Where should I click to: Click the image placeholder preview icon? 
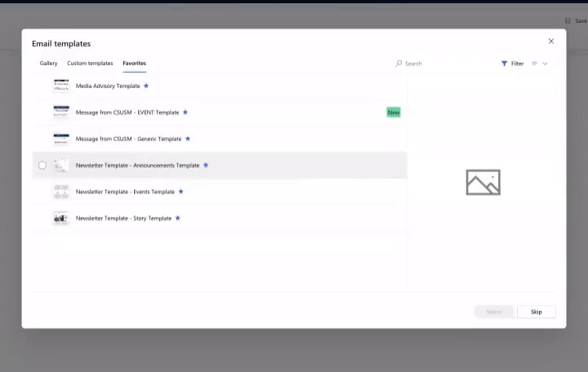(483, 183)
